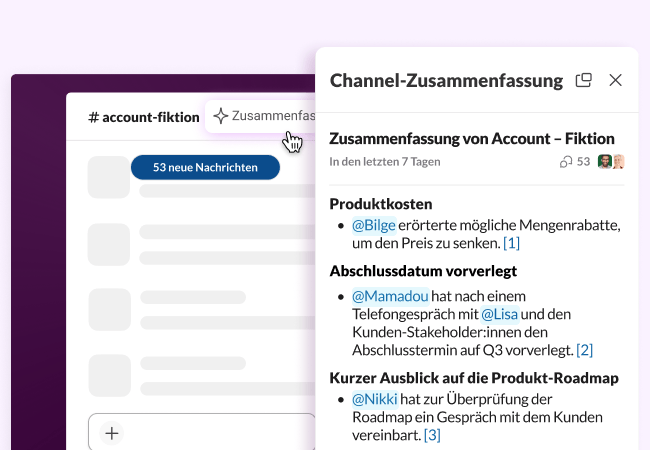Click the second message avatar placeholder
Viewport: 650px width, 450px height.
tap(109, 244)
